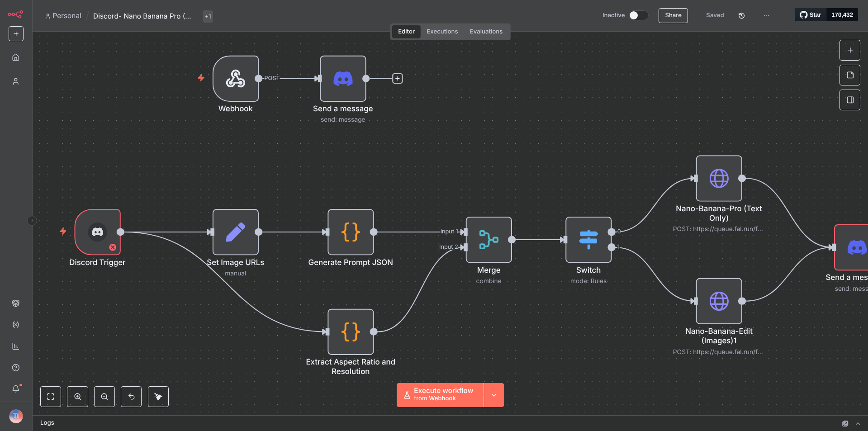Screen dimensions: 868x431
Task: Click Execute workflow from Webhook
Action: pos(440,395)
